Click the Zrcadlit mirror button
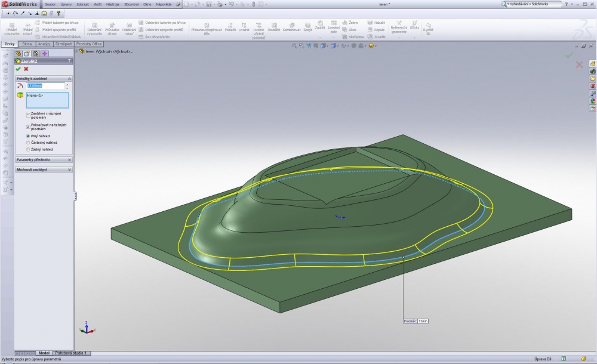The height and width of the screenshot is (364, 597). [x=376, y=37]
